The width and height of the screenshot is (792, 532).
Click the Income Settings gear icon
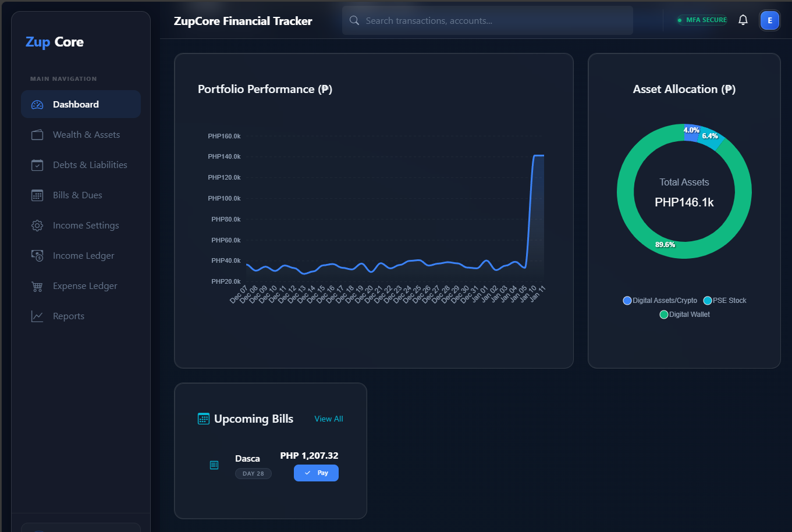(x=37, y=225)
